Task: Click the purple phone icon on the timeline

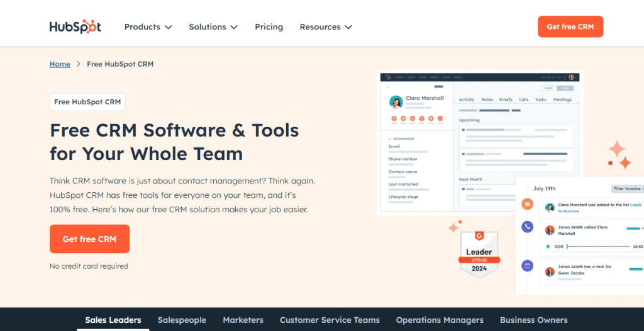Action: pos(528,226)
